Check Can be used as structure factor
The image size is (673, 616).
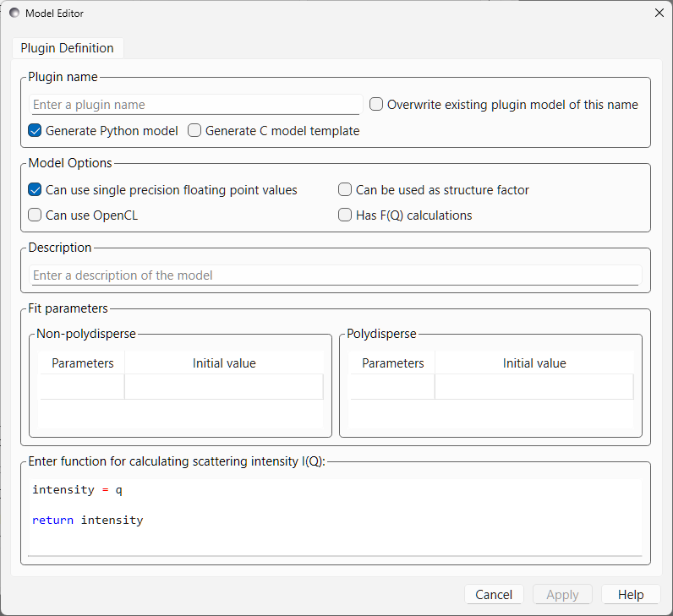345,190
